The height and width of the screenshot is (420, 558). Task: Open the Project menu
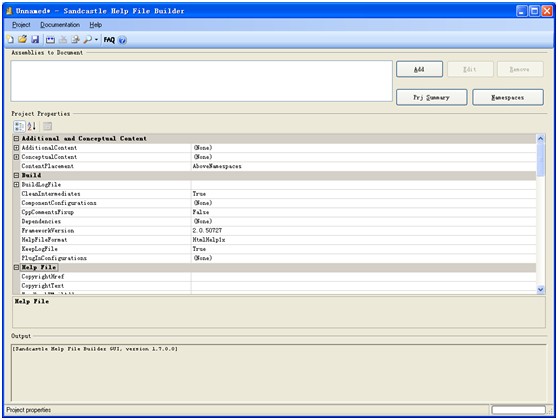click(x=21, y=25)
